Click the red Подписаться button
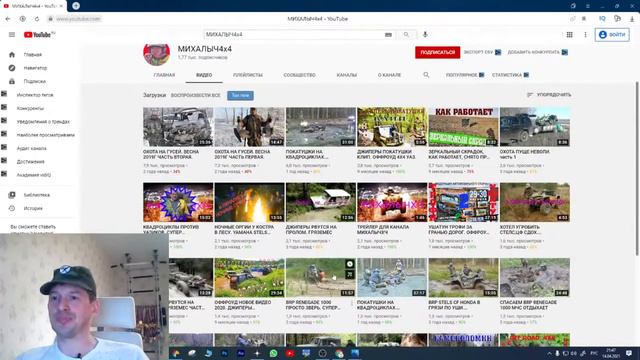 coord(438,52)
